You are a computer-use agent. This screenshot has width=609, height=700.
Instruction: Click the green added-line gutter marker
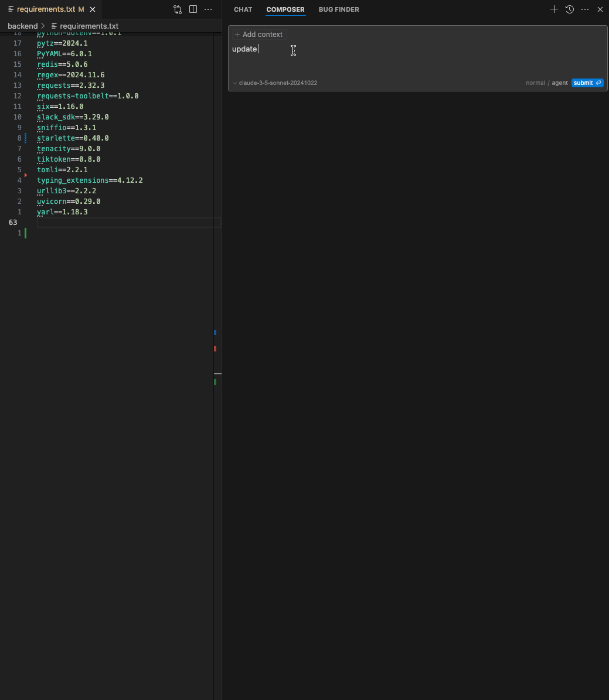pos(25,233)
